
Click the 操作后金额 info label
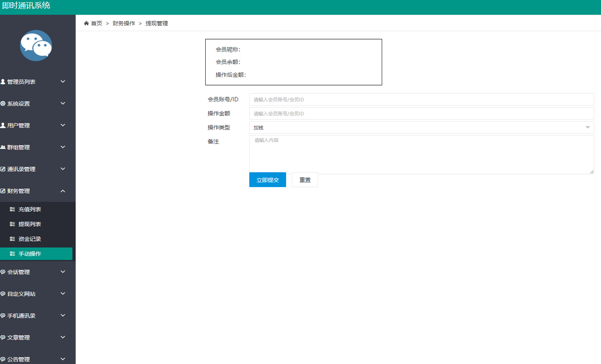coord(231,75)
